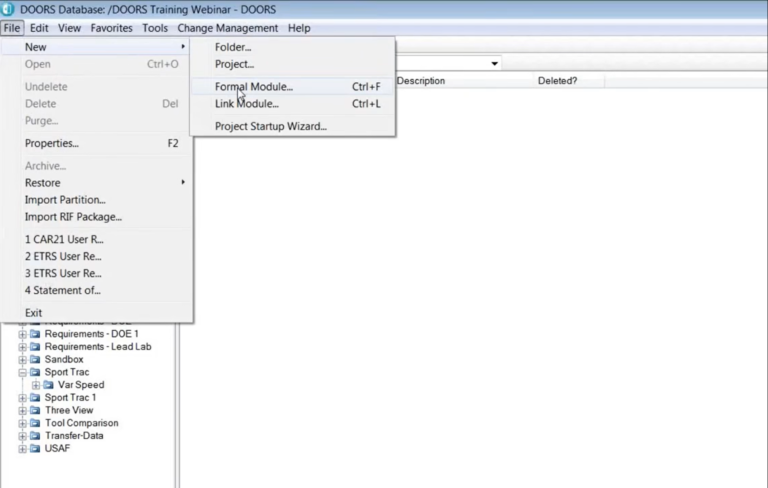Launch Project Startup Wizard...
Screen dimensions: 768x488
[x=292, y=126]
